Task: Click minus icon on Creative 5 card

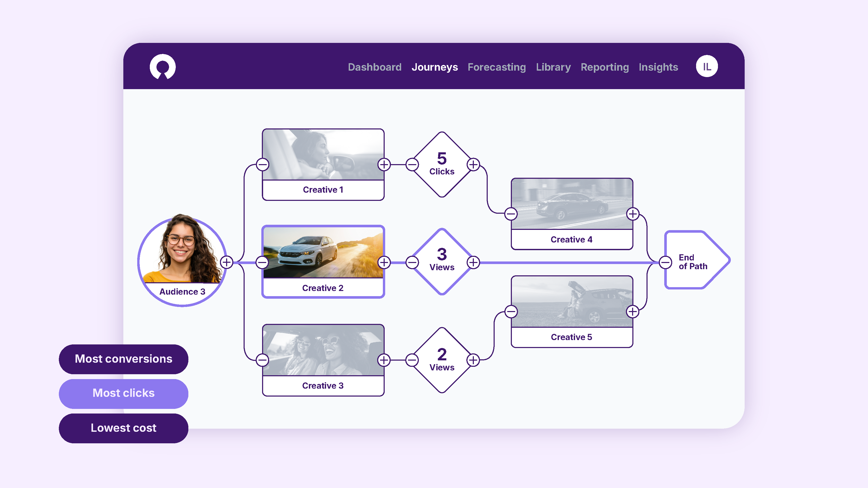Action: 511,311
